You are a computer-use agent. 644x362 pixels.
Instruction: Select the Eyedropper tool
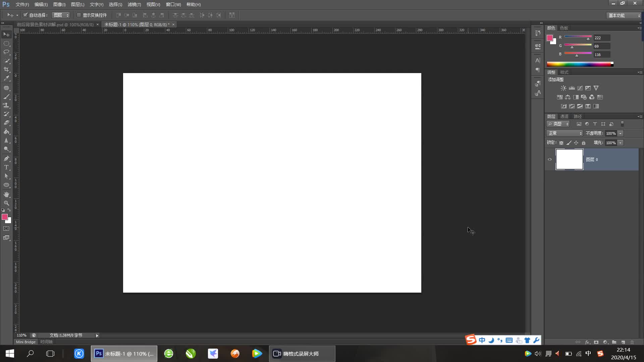pyautogui.click(x=6, y=78)
